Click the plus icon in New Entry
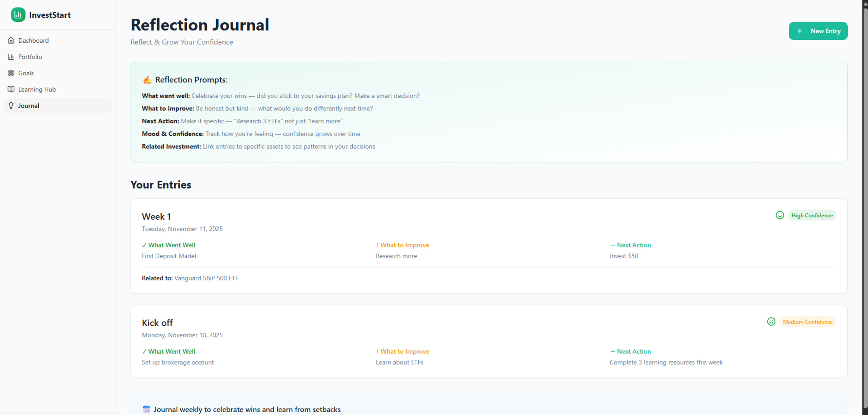 [800, 31]
